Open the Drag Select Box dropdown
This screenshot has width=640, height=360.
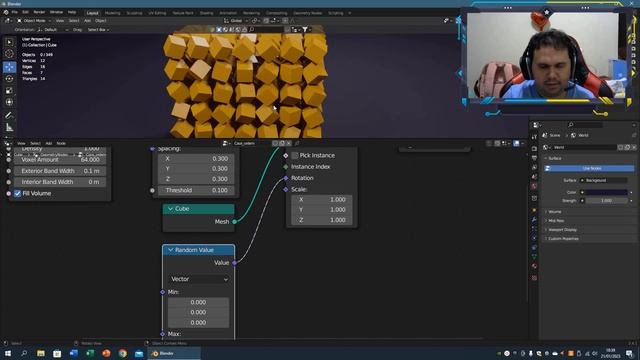(98, 30)
